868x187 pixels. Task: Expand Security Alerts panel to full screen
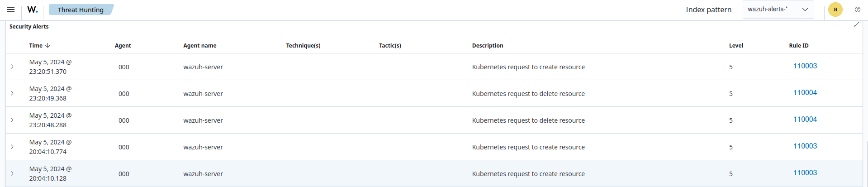click(857, 24)
